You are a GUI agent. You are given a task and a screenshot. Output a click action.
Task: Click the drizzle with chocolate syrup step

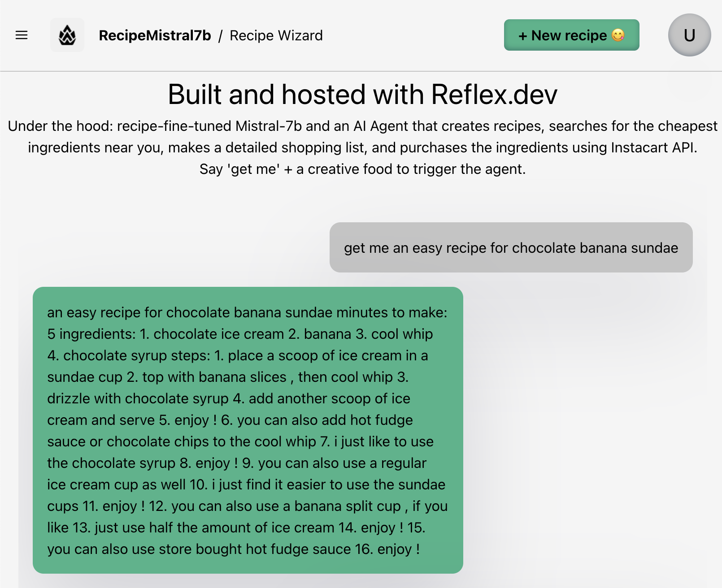(x=138, y=398)
